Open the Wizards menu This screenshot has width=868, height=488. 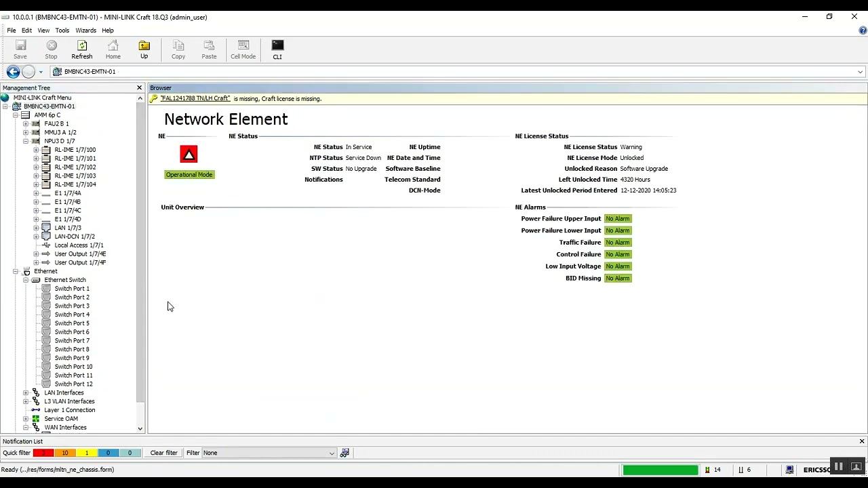pos(85,30)
